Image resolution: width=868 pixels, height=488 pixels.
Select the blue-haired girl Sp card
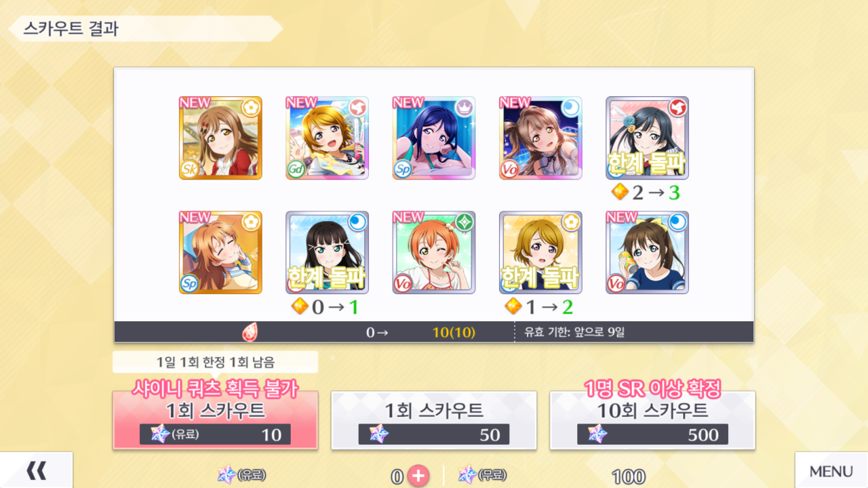(434, 138)
